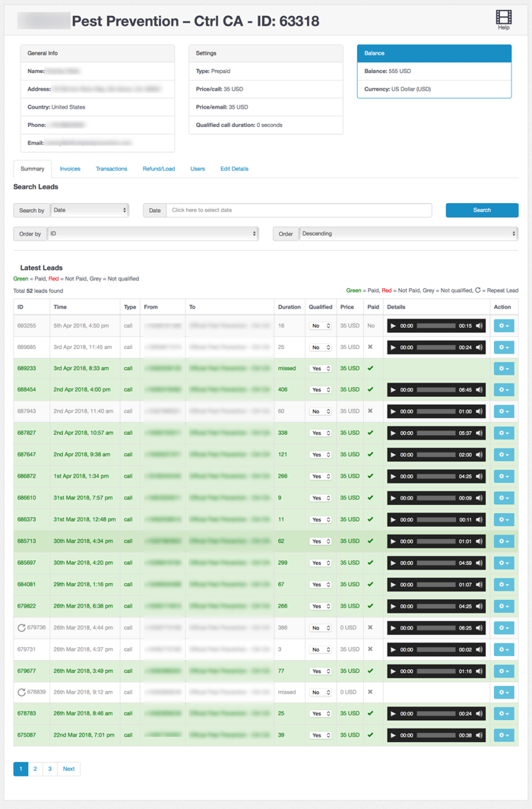
Task: Expand the Search by Date dropdown
Action: click(x=89, y=210)
